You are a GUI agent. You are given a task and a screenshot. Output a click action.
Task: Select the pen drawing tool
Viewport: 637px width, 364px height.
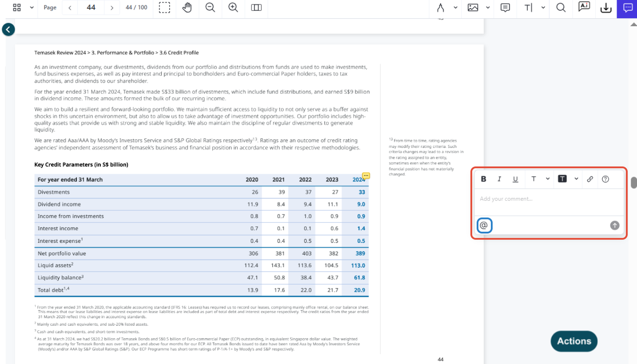(x=441, y=8)
